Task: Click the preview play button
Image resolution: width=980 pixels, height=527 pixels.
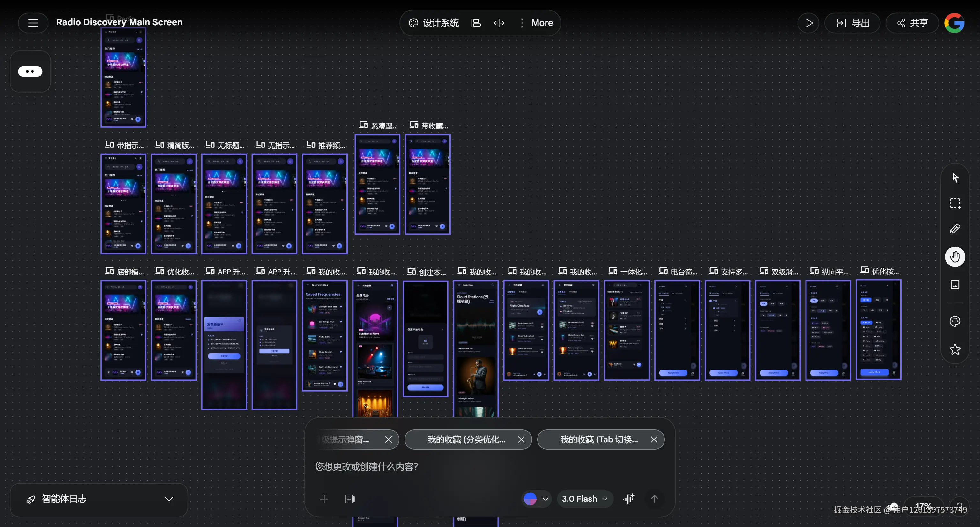Action: tap(808, 23)
